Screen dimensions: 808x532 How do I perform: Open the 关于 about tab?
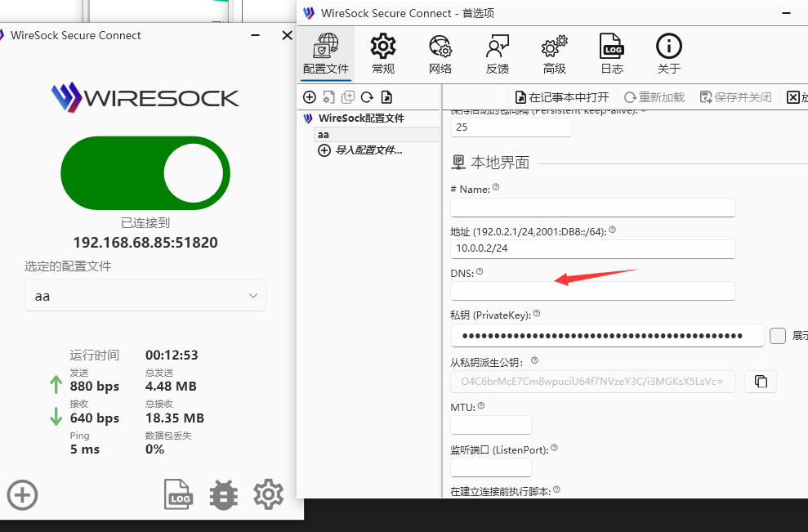pos(669,54)
